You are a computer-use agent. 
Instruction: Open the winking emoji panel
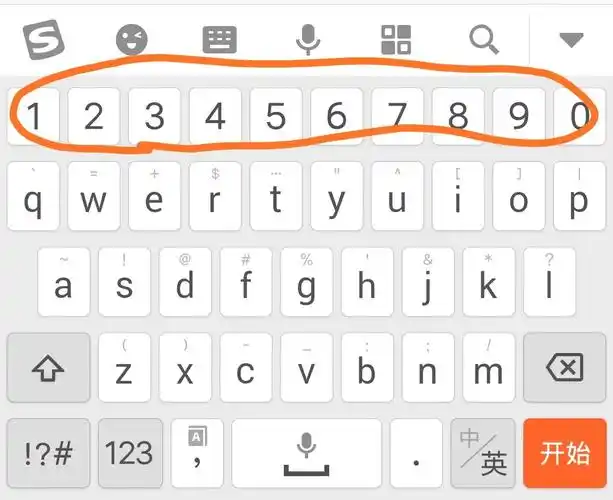(132, 39)
